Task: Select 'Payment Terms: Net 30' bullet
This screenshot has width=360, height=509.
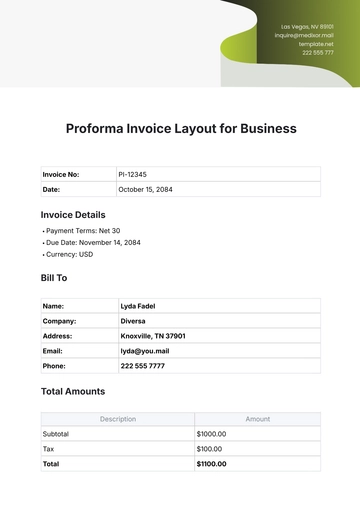Action: pos(83,231)
